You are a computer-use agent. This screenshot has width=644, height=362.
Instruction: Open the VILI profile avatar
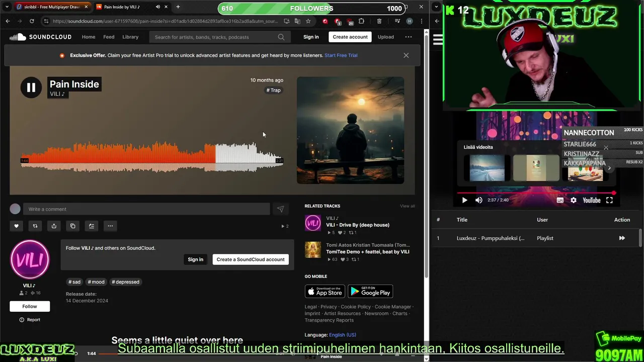click(30, 259)
